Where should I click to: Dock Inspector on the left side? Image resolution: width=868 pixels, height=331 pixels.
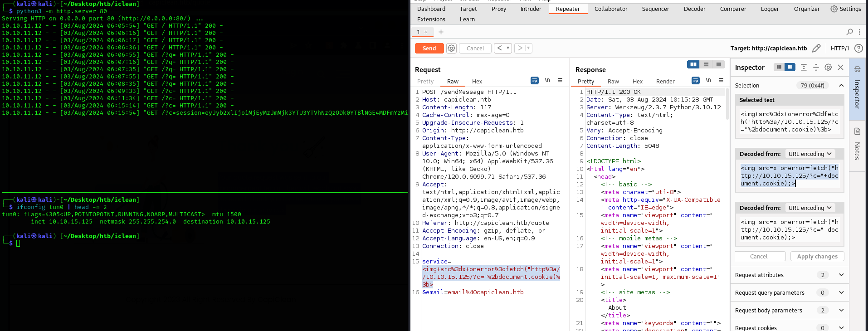(779, 67)
